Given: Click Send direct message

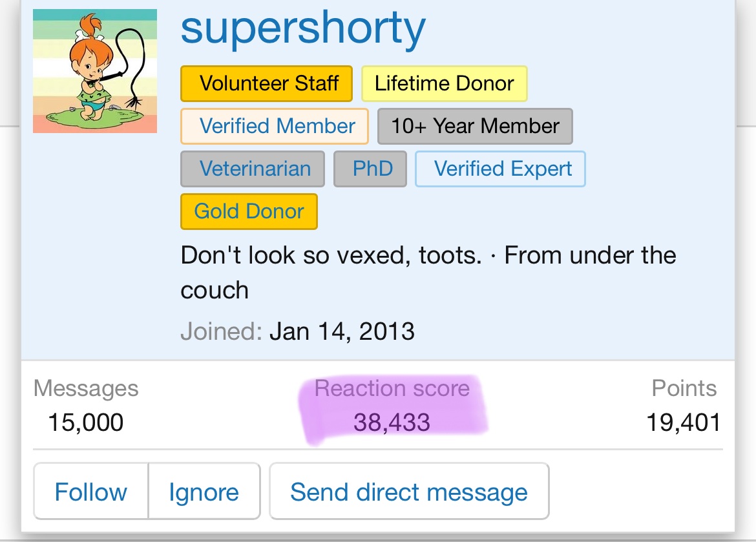Looking at the screenshot, I should click(409, 492).
